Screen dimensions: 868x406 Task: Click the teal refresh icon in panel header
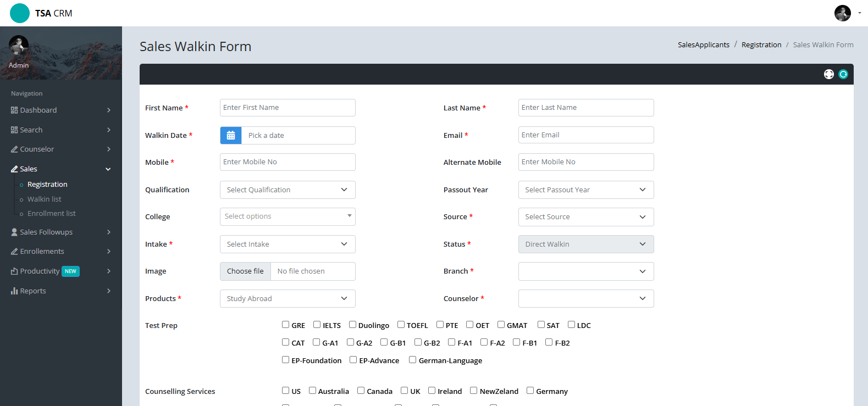click(843, 74)
